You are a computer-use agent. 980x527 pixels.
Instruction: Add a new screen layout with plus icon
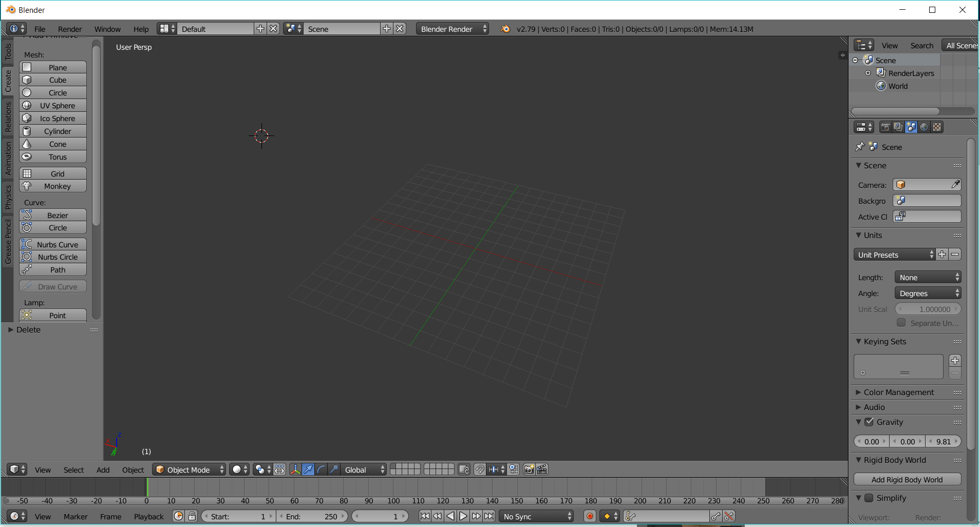260,29
